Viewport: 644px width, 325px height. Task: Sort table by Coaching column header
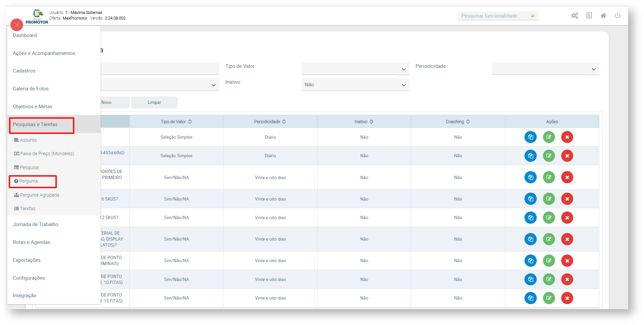click(458, 122)
